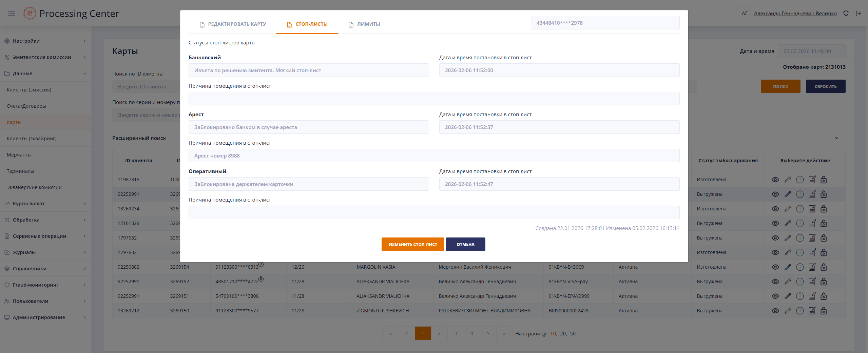This screenshot has height=353, width=868.
Task: Click the hamburger menu icon
Action: (x=12, y=13)
